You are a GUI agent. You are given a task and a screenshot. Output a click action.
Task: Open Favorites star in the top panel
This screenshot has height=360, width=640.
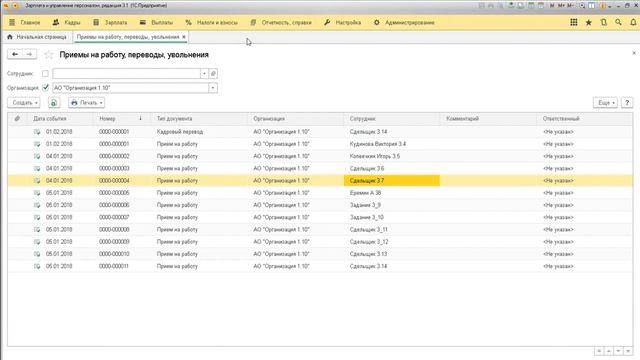click(x=589, y=22)
